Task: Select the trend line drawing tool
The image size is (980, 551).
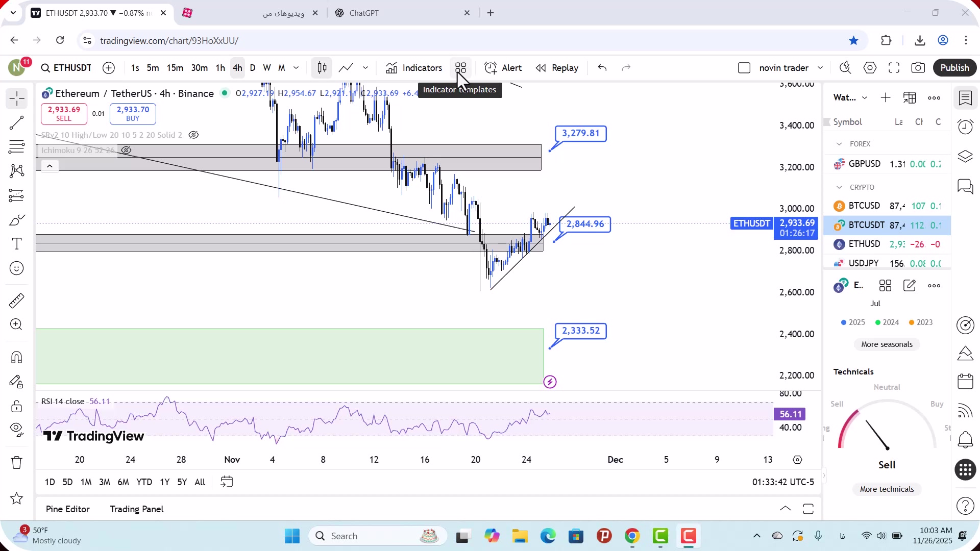Action: click(x=17, y=122)
